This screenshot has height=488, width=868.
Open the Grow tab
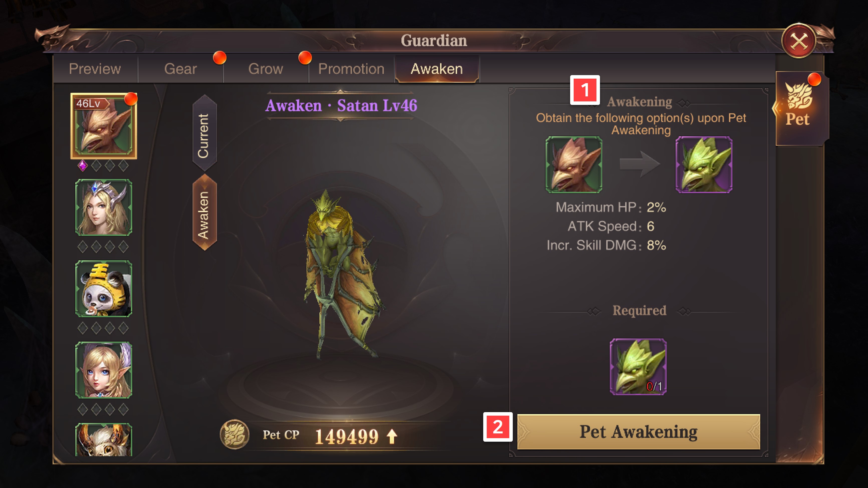266,69
